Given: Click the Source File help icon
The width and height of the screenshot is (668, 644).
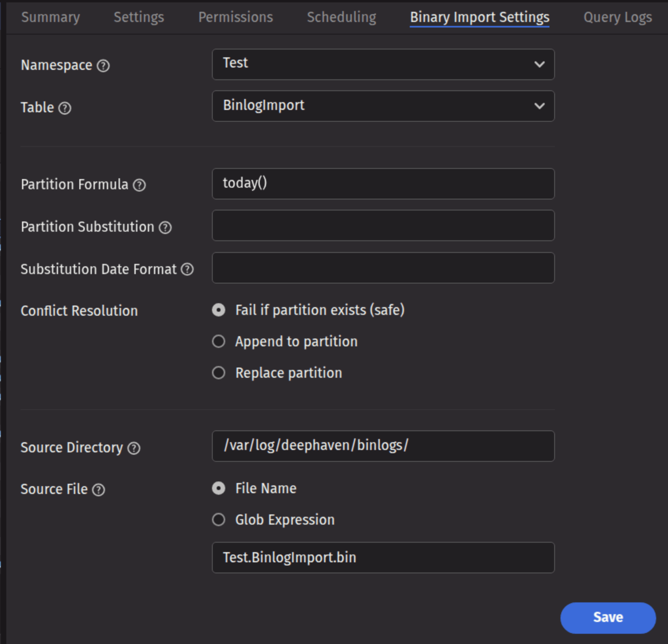Looking at the screenshot, I should pos(99,490).
